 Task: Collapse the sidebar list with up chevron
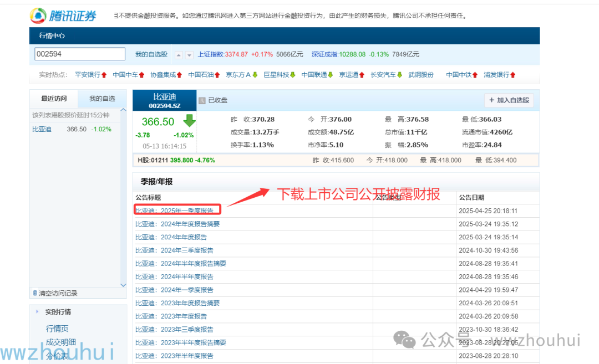coord(123,110)
